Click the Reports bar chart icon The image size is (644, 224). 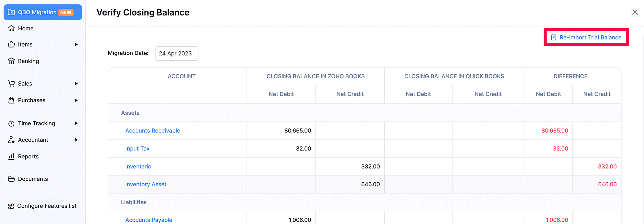pos(11,156)
